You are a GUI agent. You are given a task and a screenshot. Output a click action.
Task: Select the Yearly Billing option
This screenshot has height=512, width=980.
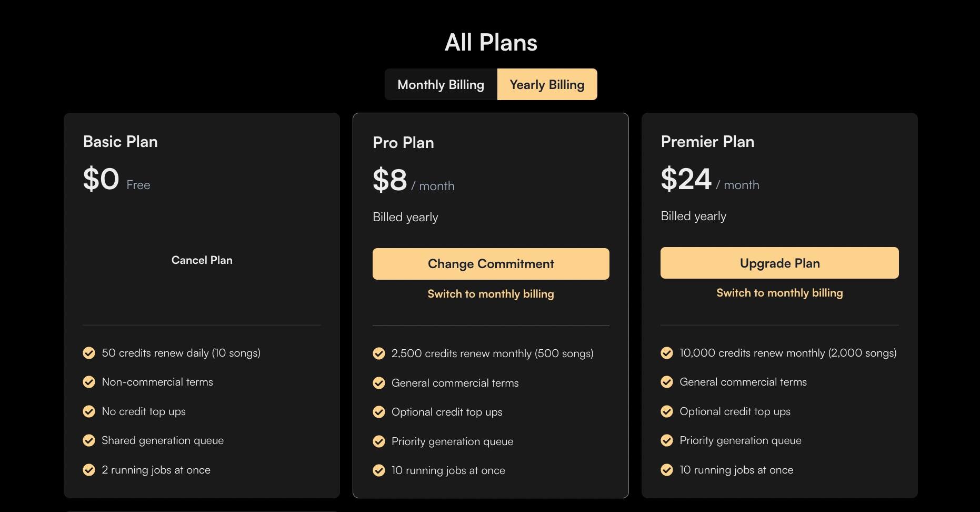(x=547, y=84)
